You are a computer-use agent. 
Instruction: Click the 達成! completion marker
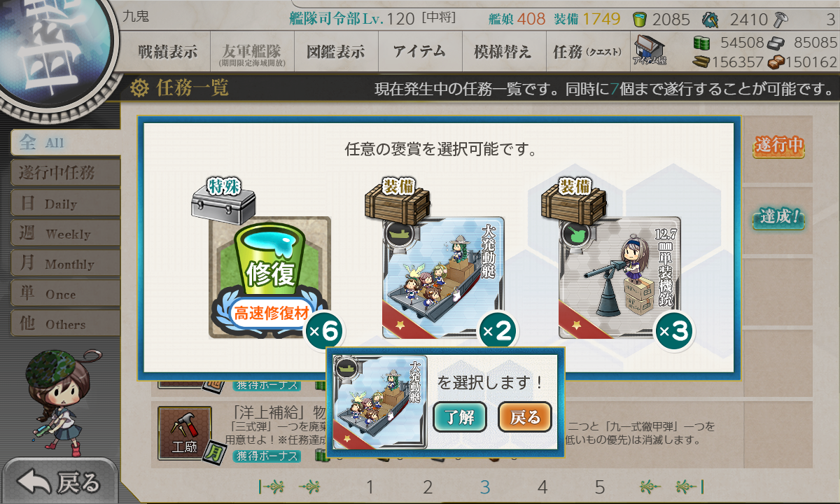[778, 218]
